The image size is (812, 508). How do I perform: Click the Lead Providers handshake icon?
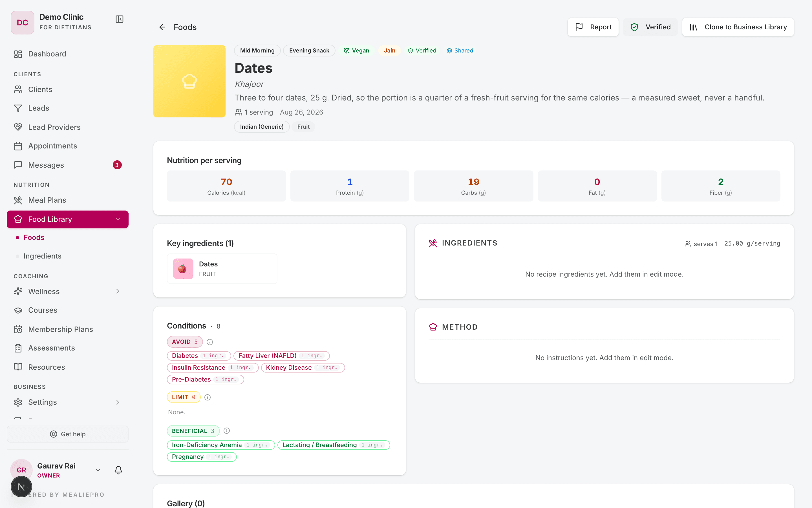(x=18, y=127)
